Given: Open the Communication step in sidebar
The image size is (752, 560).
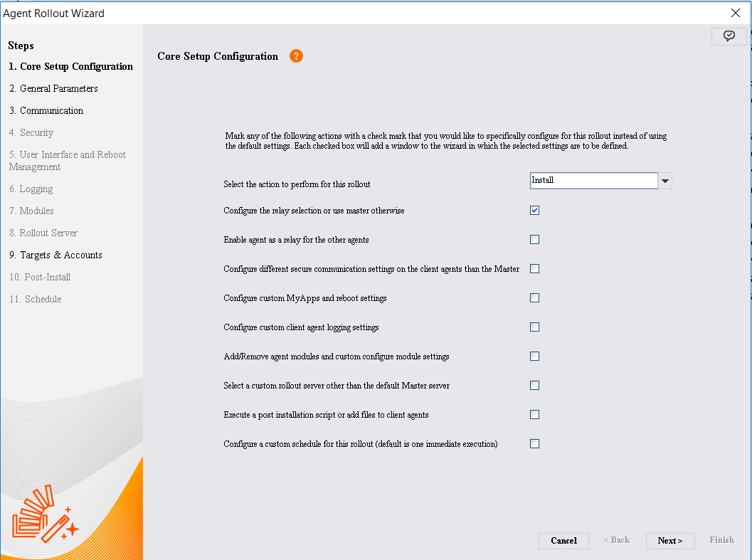Looking at the screenshot, I should point(46,111).
